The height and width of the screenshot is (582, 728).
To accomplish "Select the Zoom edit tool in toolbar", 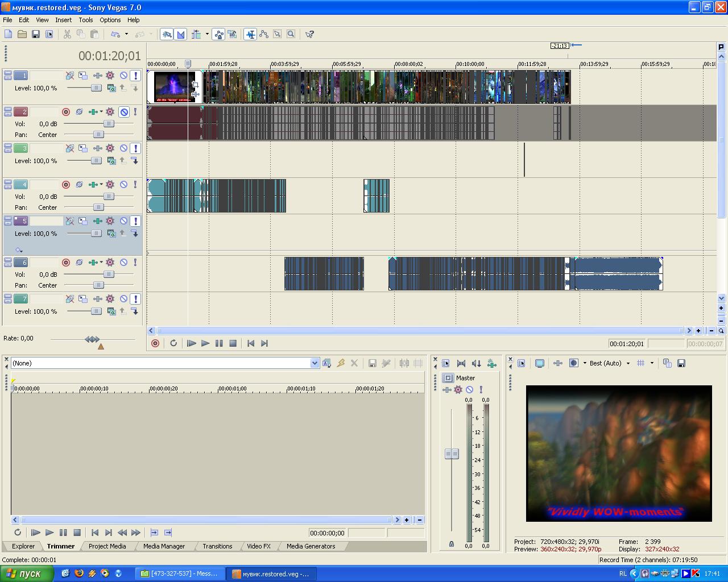I will tap(291, 34).
